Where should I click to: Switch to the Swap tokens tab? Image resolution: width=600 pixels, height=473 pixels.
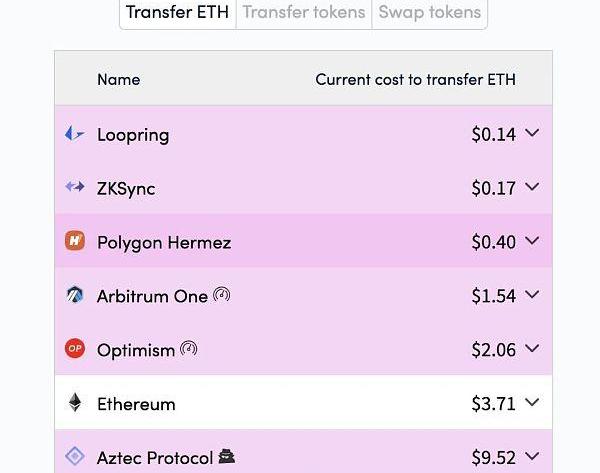(429, 12)
